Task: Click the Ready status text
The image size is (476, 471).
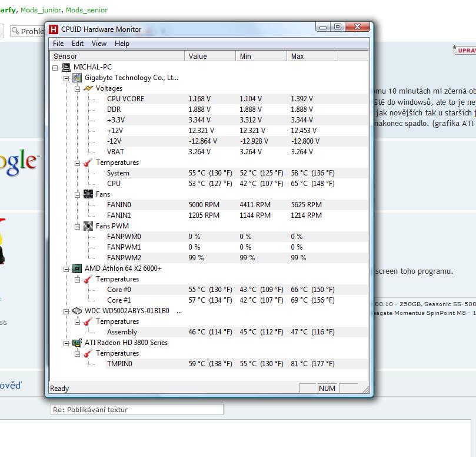Action: 59,389
